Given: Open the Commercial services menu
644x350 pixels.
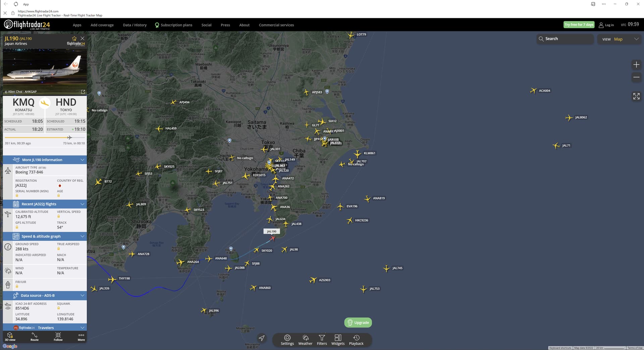Looking at the screenshot, I should tap(276, 25).
